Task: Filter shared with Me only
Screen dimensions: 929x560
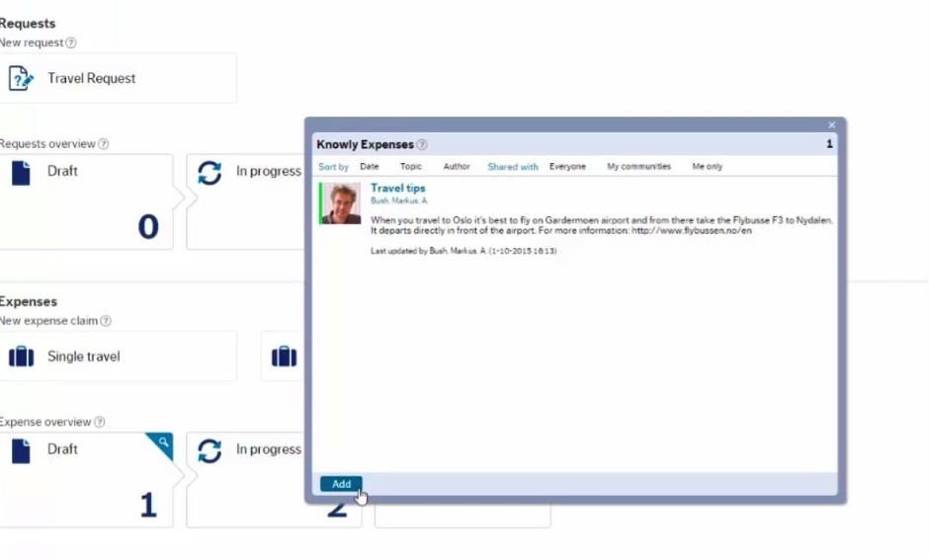Action: coord(707,167)
